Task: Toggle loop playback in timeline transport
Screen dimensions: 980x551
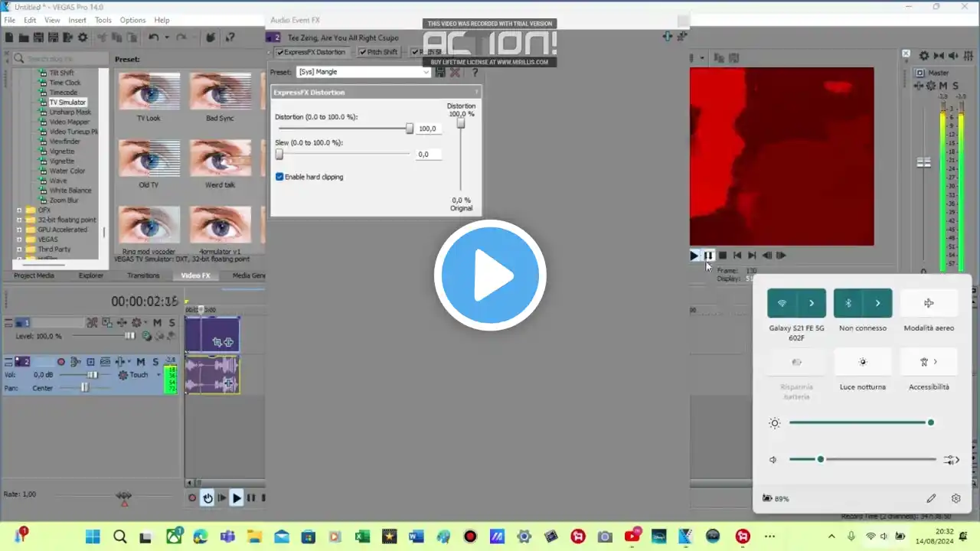Action: [207, 498]
